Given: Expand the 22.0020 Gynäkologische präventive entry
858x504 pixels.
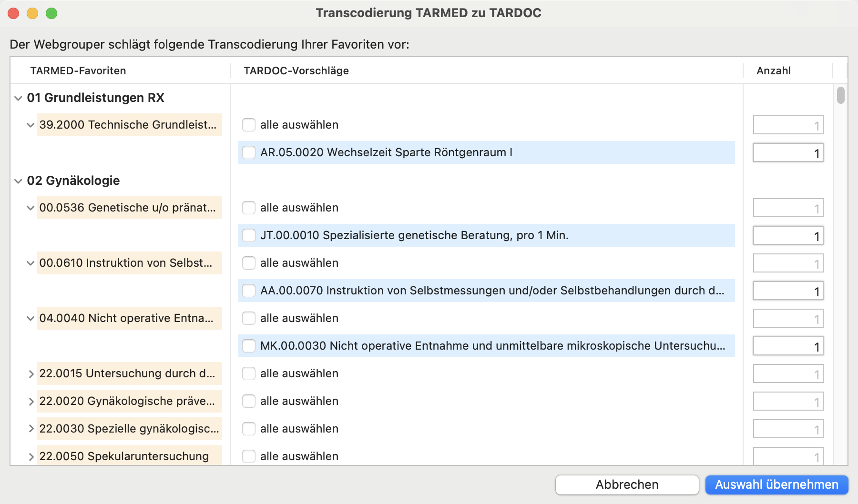Looking at the screenshot, I should pos(31,401).
